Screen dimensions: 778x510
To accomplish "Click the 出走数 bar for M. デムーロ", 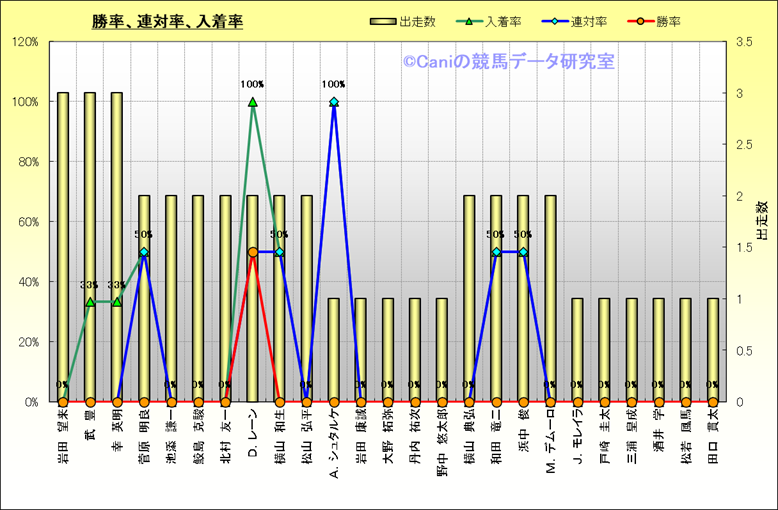I will 550,298.
